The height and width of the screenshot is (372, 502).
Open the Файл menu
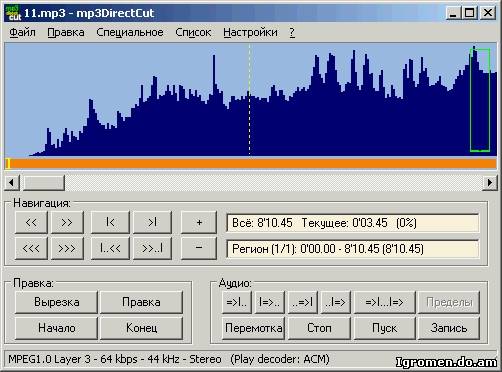pos(22,32)
